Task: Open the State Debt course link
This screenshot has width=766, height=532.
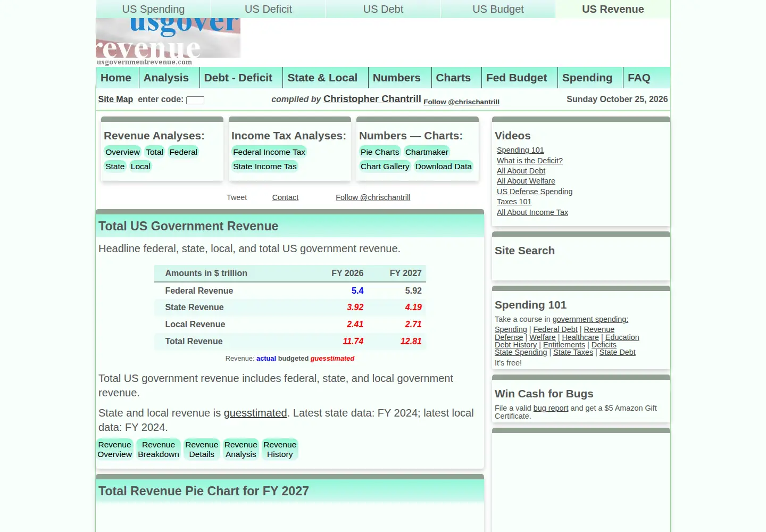Action: [x=618, y=352]
